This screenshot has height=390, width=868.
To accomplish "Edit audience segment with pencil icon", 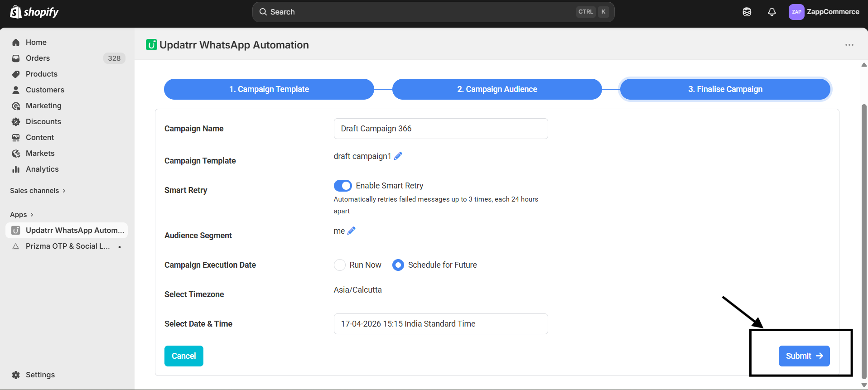I will (351, 231).
